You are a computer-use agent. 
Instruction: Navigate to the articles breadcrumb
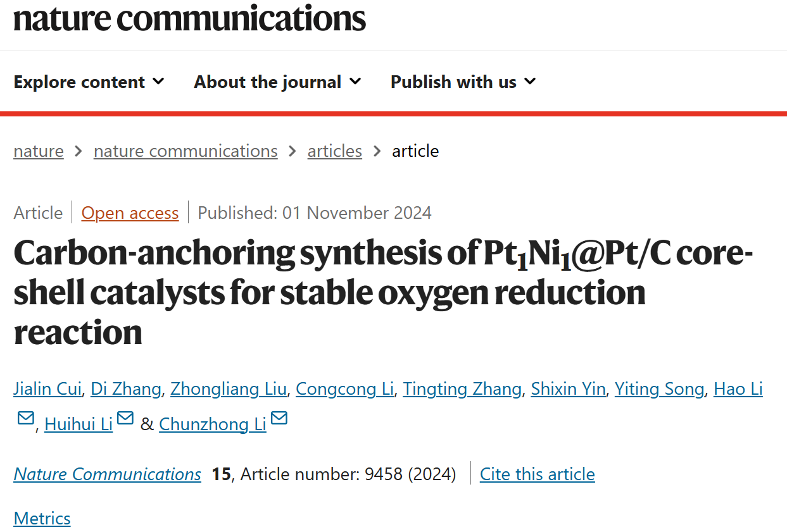click(x=335, y=151)
